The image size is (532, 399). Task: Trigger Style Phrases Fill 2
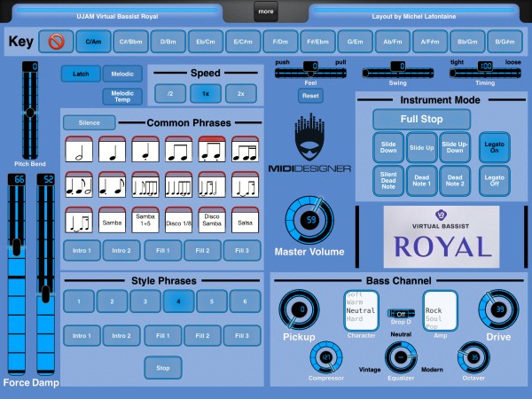coord(202,335)
